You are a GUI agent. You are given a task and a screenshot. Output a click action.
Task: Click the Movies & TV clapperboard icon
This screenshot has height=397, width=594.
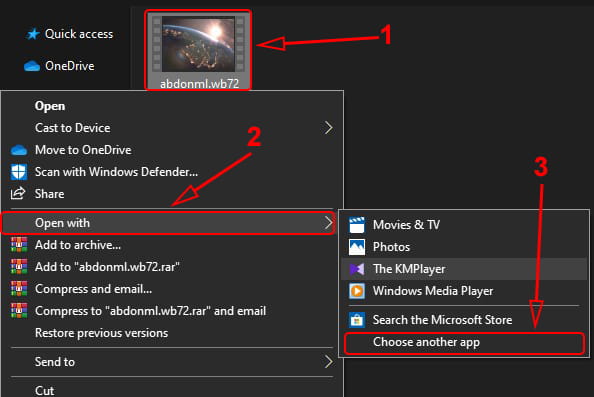[357, 225]
